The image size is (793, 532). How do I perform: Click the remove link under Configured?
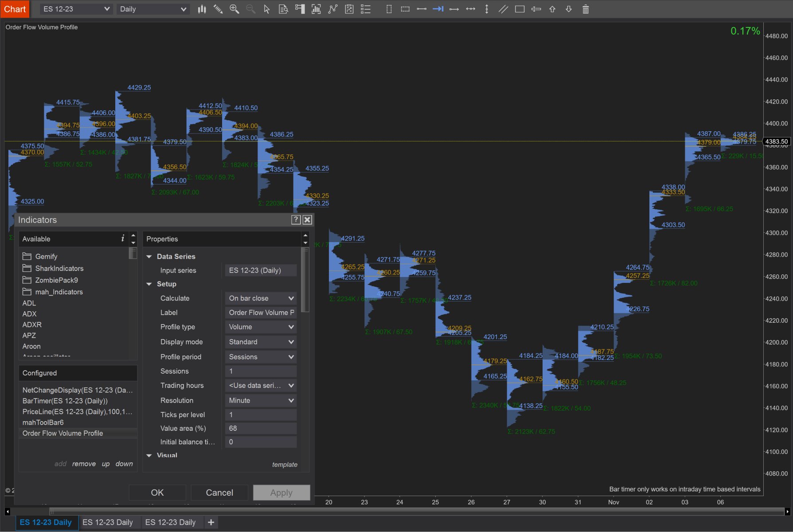84,464
